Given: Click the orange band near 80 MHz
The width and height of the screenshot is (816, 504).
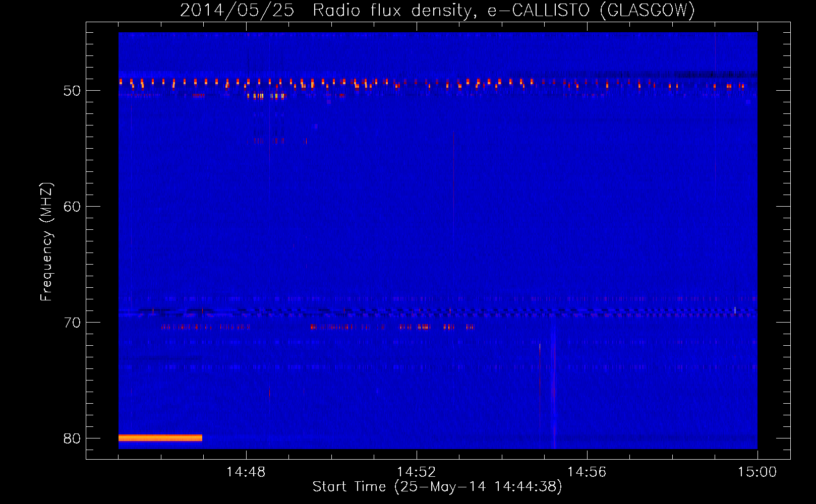Looking at the screenshot, I should click(x=160, y=437).
